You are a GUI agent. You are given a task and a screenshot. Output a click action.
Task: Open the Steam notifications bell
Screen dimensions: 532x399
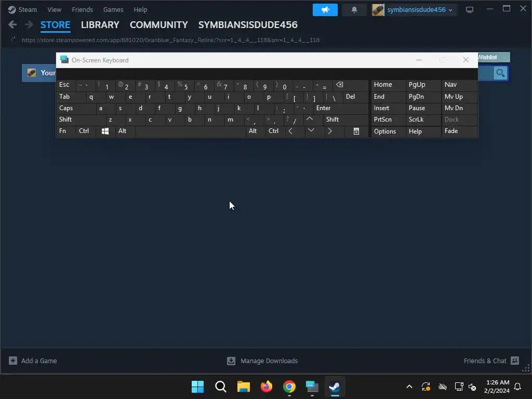[354, 10]
